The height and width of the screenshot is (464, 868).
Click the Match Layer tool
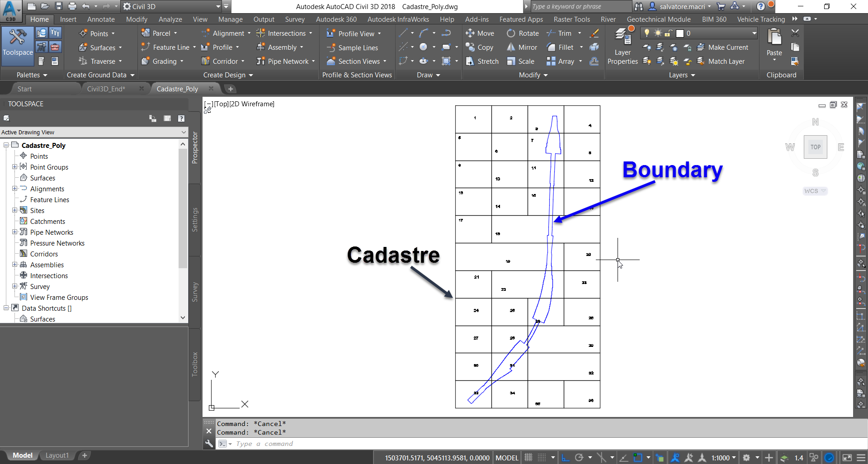coord(721,62)
